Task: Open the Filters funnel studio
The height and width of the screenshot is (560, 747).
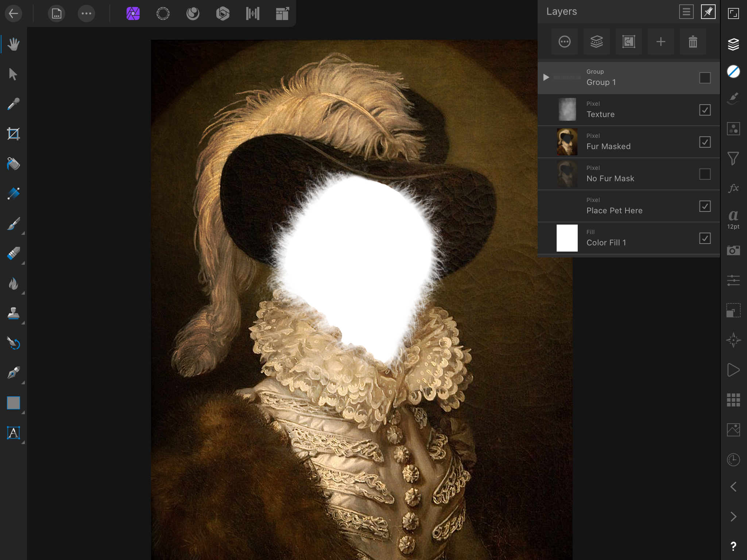Action: (734, 159)
